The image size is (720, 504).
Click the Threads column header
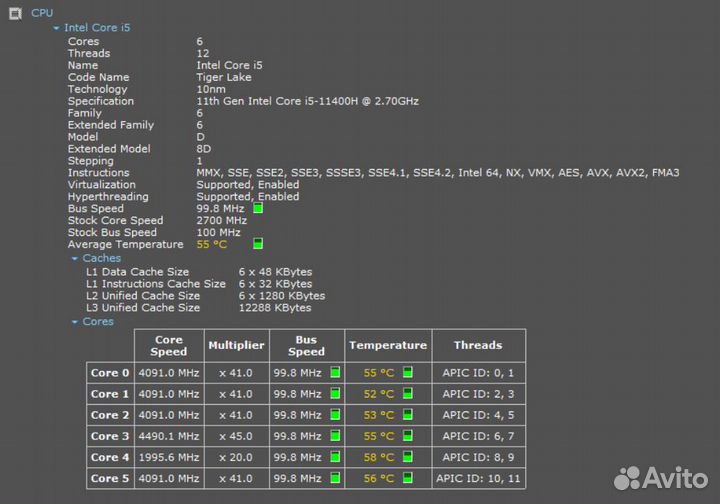[477, 345]
